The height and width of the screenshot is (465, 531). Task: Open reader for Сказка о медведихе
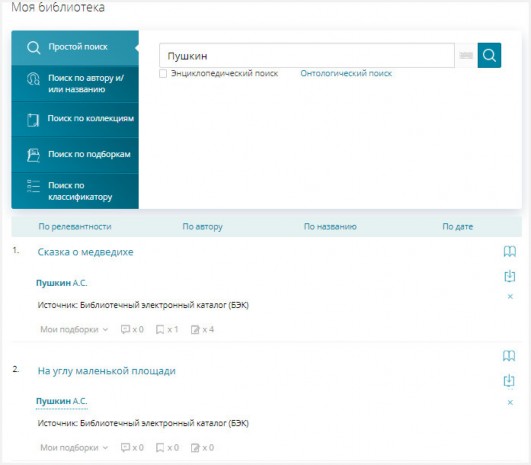509,251
